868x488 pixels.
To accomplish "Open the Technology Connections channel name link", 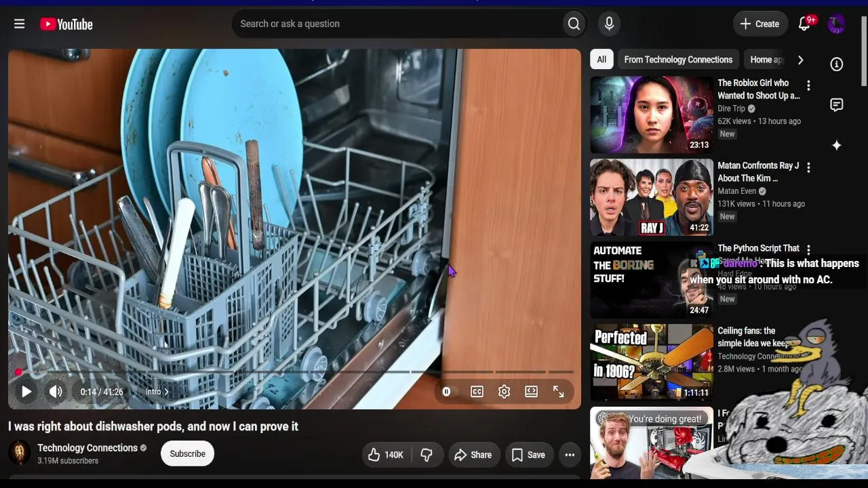I will click(x=87, y=448).
